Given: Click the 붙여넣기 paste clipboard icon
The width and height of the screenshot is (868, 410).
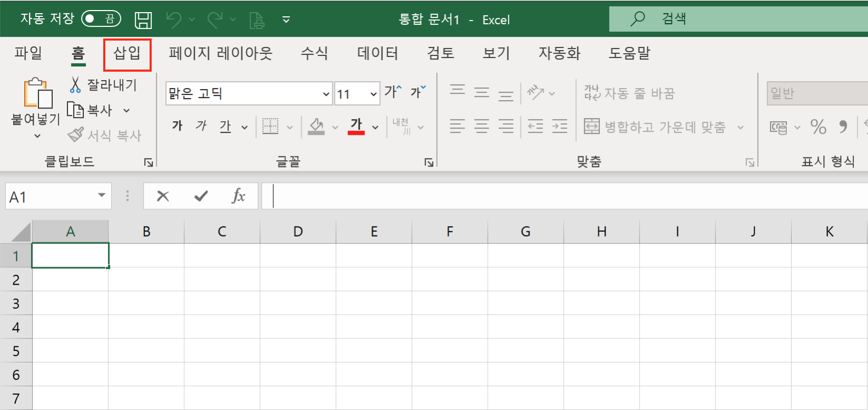Looking at the screenshot, I should pyautogui.click(x=38, y=93).
